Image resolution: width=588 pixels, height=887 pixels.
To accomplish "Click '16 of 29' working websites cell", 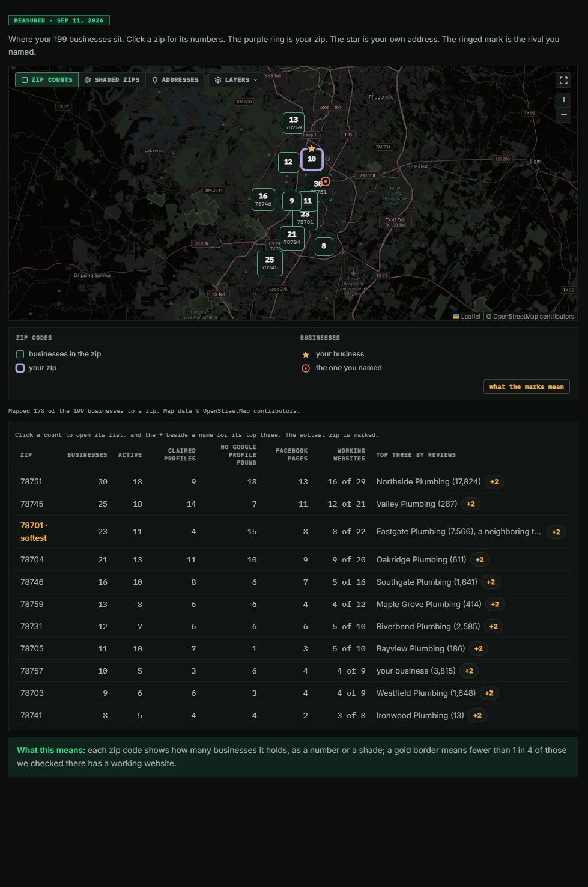I will coord(347,482).
